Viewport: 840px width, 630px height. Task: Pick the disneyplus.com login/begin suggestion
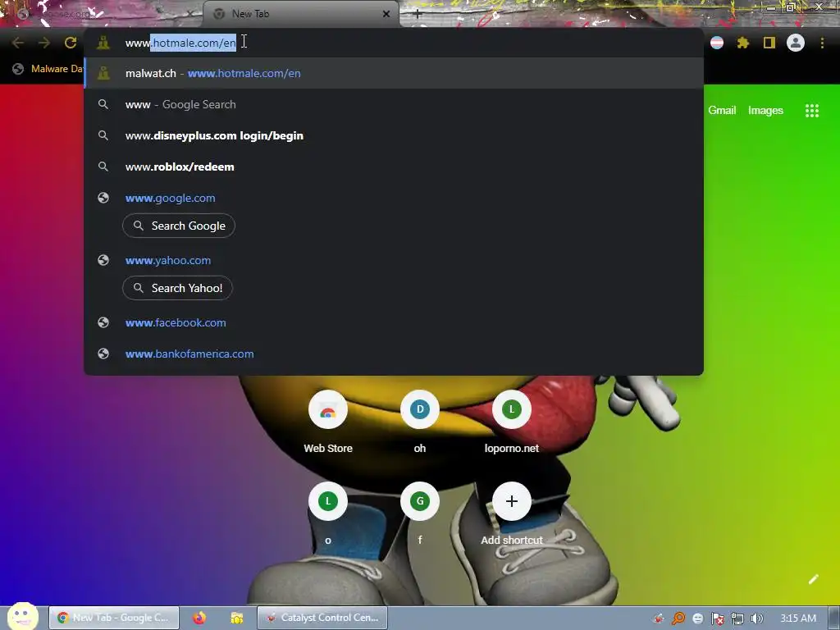click(394, 135)
